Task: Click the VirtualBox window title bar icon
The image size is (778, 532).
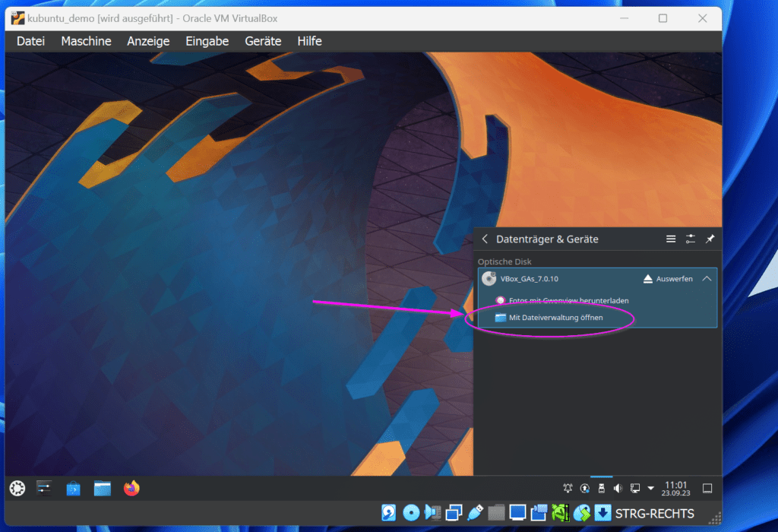Action: coord(18,18)
